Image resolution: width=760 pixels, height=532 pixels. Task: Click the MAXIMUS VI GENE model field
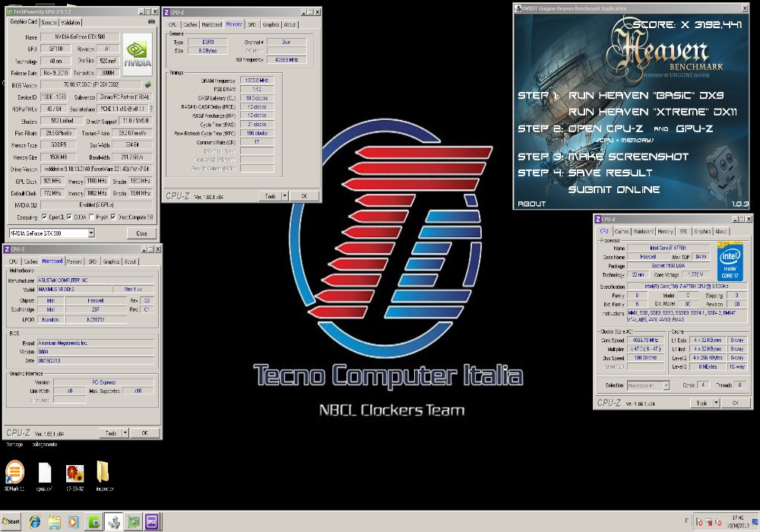(74, 290)
